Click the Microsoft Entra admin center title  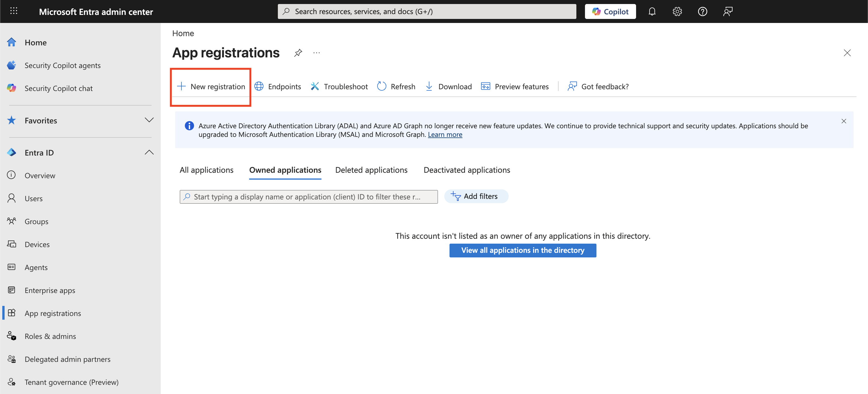tap(96, 12)
